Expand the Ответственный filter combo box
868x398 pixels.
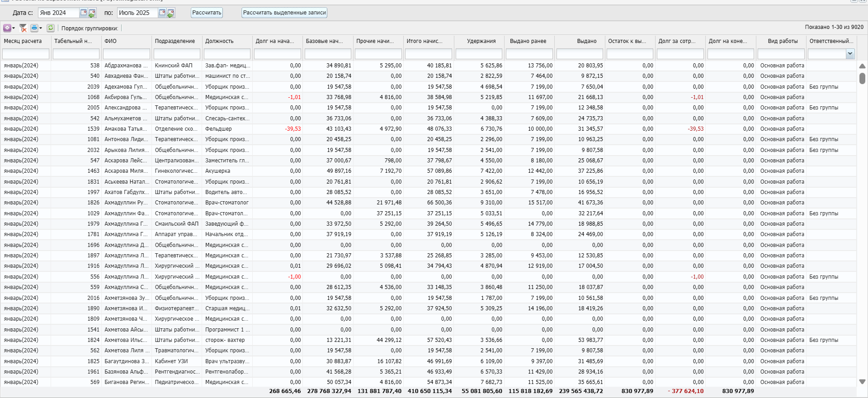pos(850,54)
